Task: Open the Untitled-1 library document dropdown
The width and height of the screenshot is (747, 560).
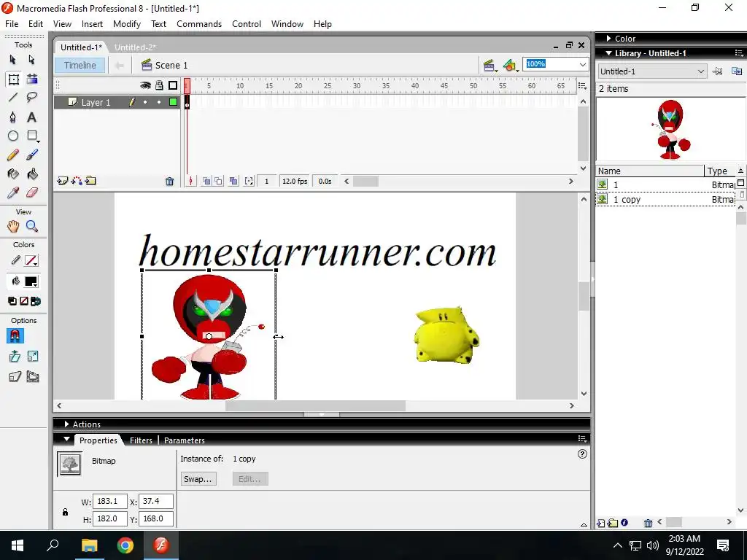Action: click(652, 71)
